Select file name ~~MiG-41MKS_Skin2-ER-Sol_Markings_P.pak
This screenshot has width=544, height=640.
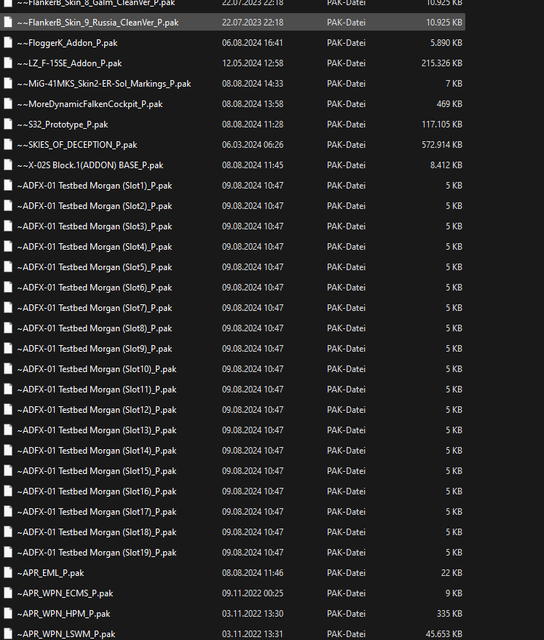[104, 84]
